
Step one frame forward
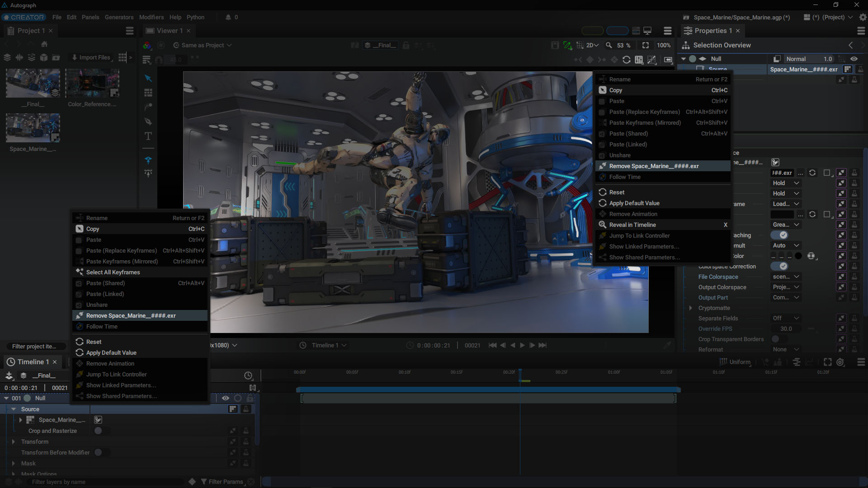(x=532, y=345)
